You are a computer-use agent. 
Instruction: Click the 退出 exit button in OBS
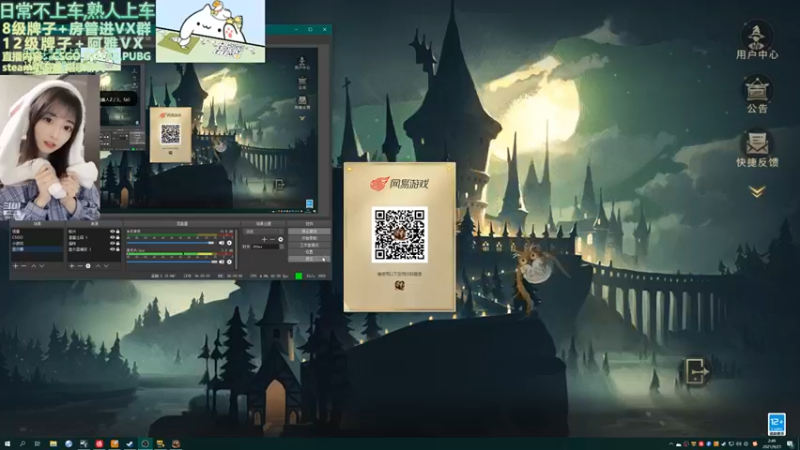pos(309,259)
